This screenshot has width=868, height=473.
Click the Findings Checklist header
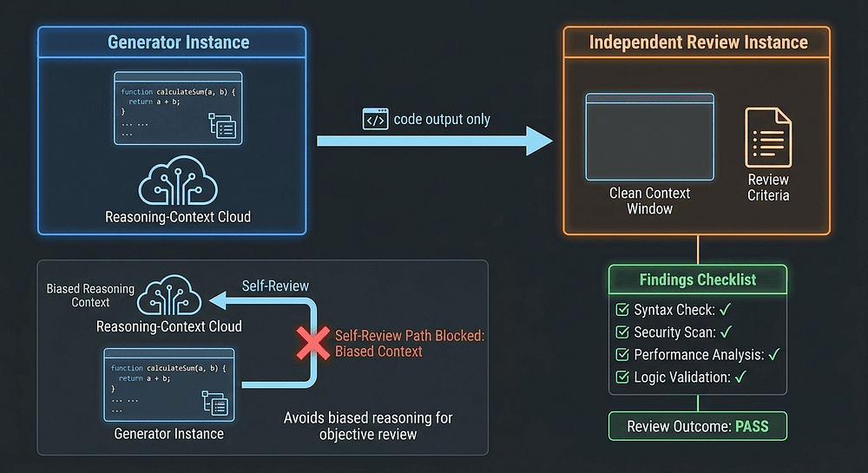698,279
